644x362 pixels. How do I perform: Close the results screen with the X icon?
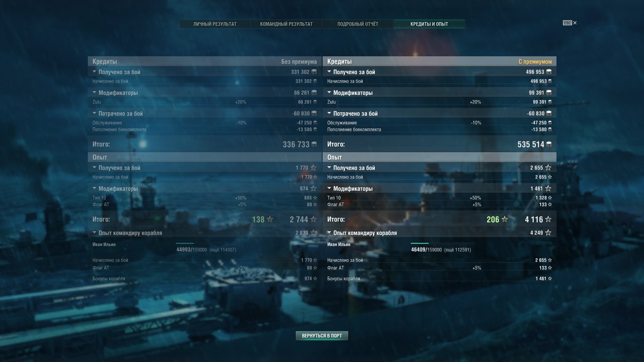[575, 23]
